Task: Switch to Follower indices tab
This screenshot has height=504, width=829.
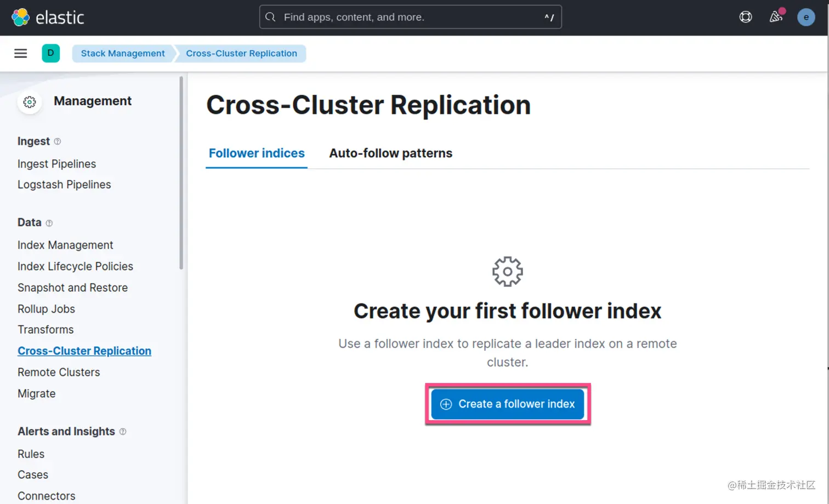Action: pos(257,153)
